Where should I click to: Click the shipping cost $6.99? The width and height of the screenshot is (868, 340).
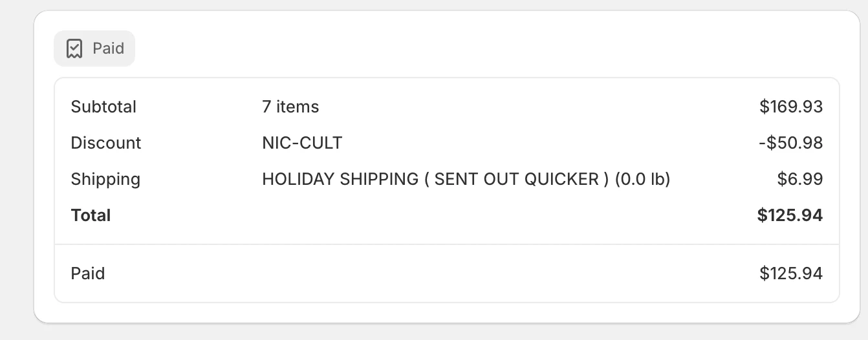click(x=799, y=179)
